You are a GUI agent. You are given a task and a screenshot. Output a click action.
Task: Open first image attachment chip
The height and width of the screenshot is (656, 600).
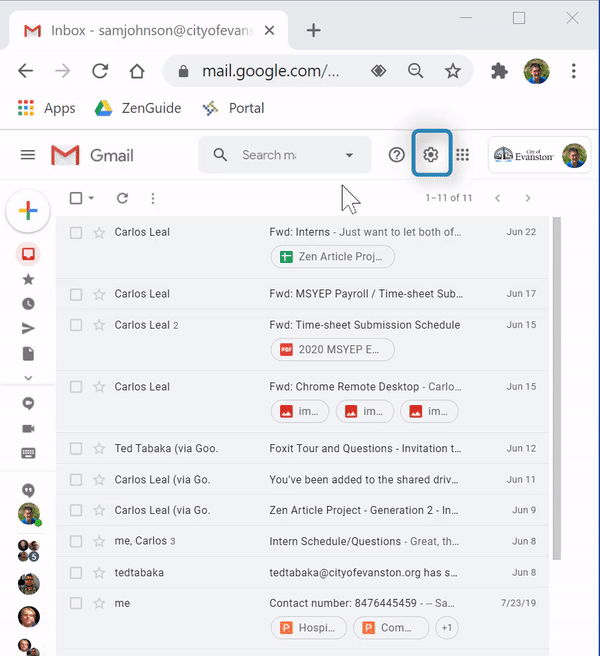(300, 411)
